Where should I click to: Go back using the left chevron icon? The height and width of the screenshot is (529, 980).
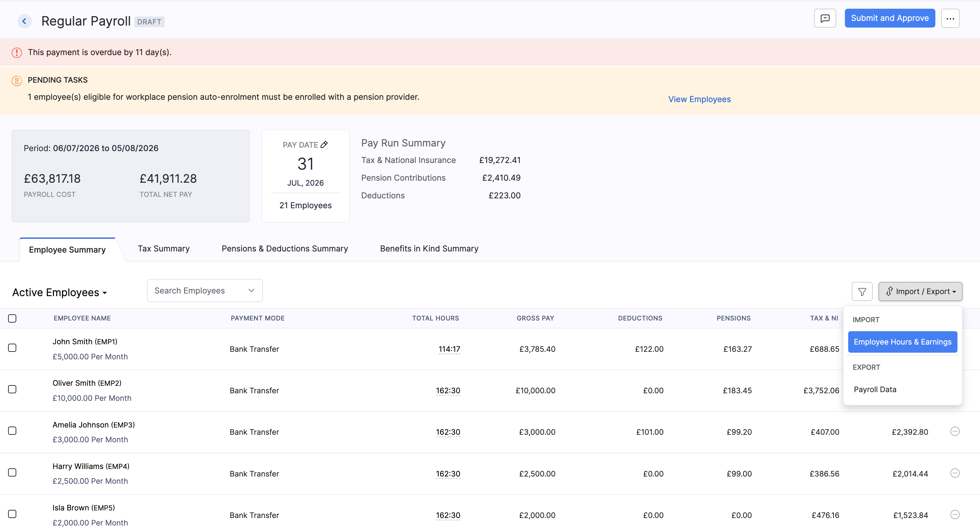24,21
